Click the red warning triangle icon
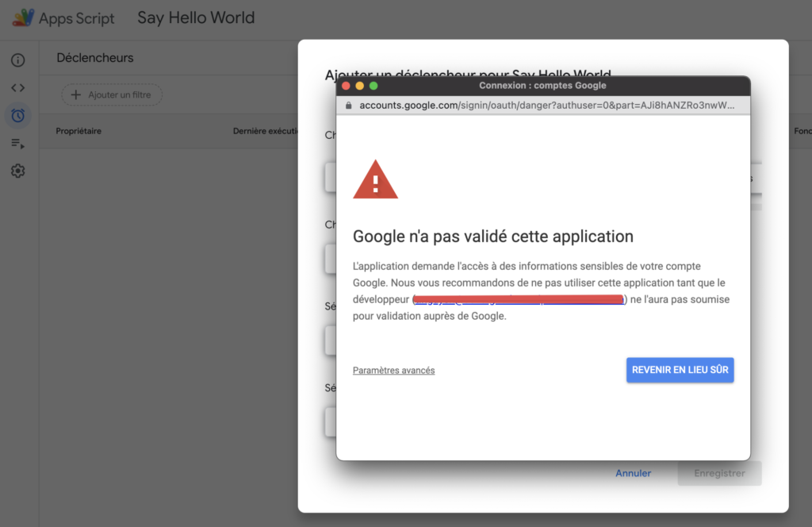This screenshot has height=527, width=812. [375, 179]
